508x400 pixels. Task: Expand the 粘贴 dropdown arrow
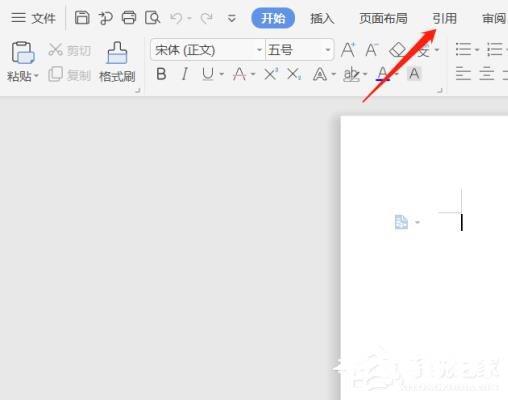[x=36, y=76]
